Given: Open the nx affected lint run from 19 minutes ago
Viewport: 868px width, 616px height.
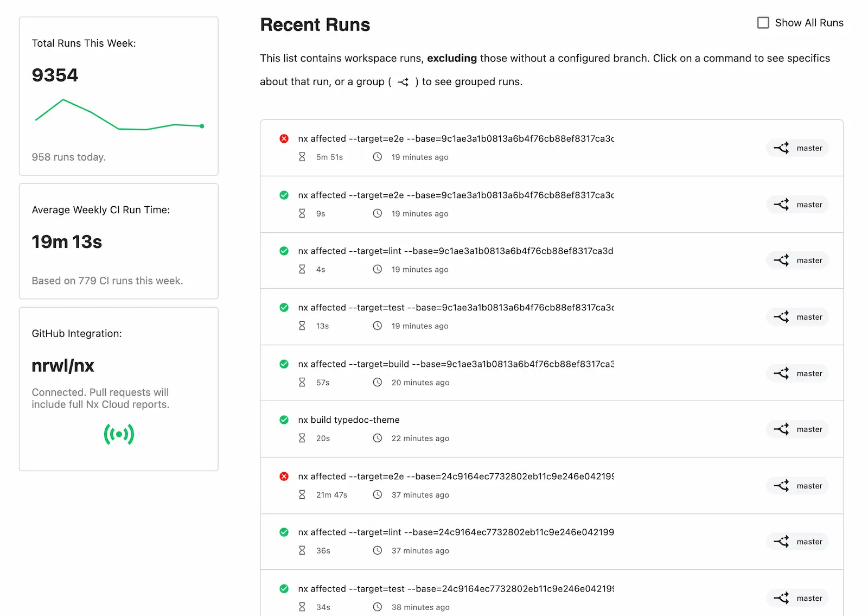Looking at the screenshot, I should pos(455,251).
